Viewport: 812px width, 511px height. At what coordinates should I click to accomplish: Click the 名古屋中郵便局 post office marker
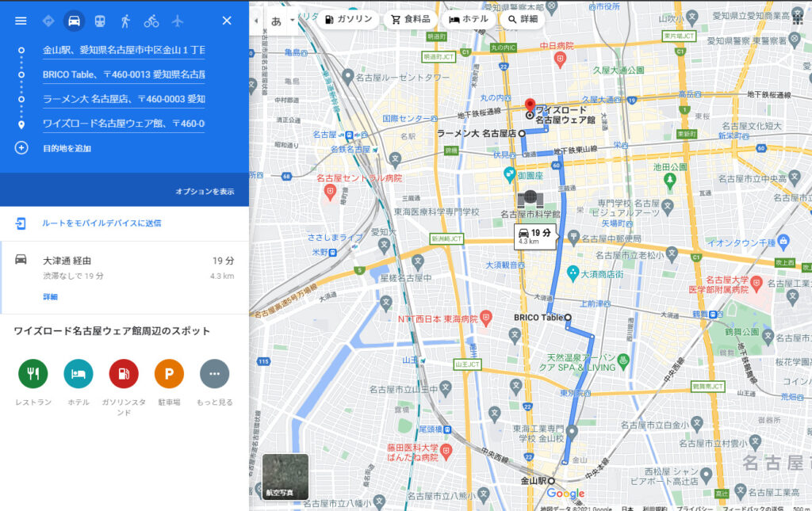tap(573, 237)
